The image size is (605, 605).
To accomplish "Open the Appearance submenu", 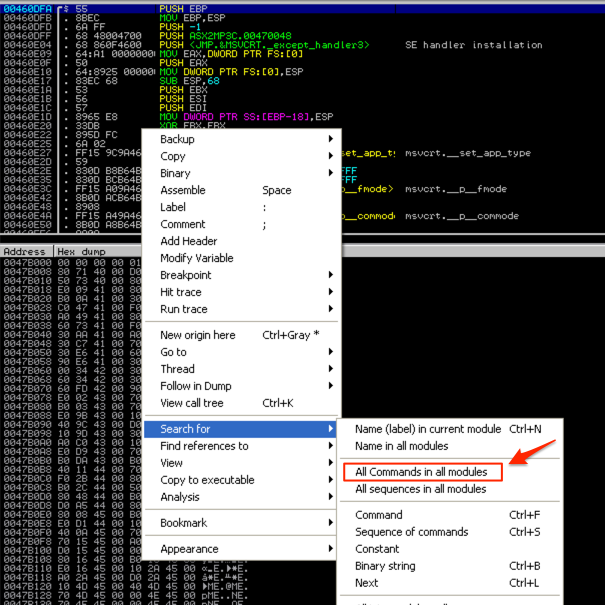I will click(x=241, y=549).
